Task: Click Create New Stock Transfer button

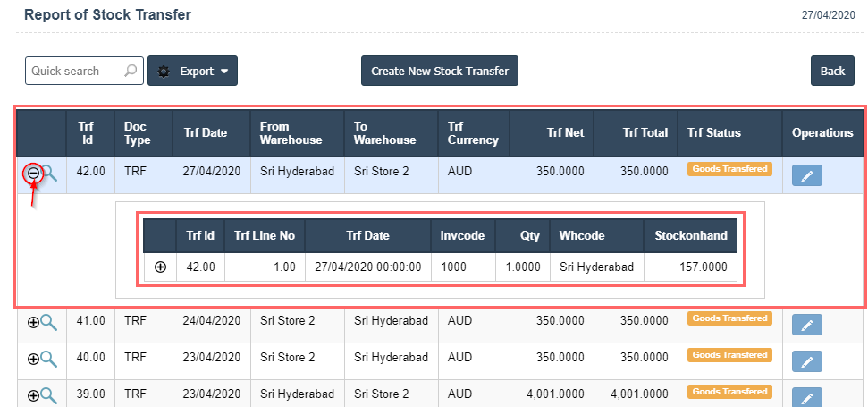Action: (x=440, y=72)
